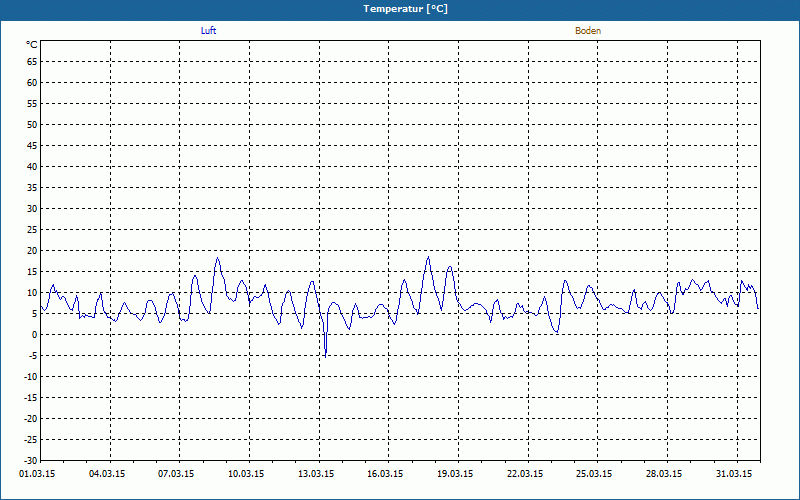Click the 31.03.15 date label
Image resolution: width=800 pixels, height=500 pixels.
[734, 474]
